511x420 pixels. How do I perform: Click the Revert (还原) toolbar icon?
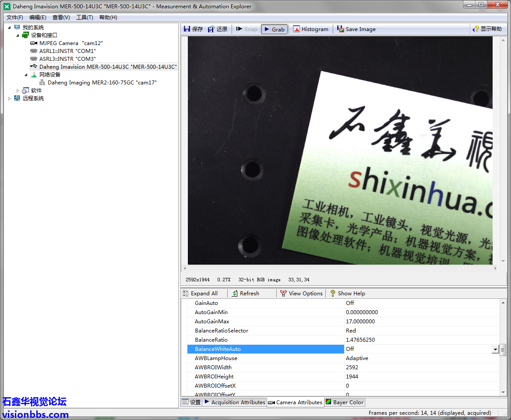(211, 29)
